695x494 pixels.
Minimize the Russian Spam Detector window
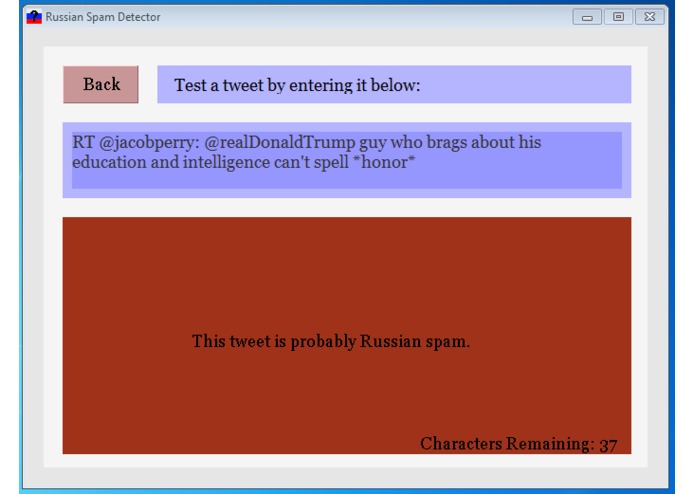coord(587,17)
